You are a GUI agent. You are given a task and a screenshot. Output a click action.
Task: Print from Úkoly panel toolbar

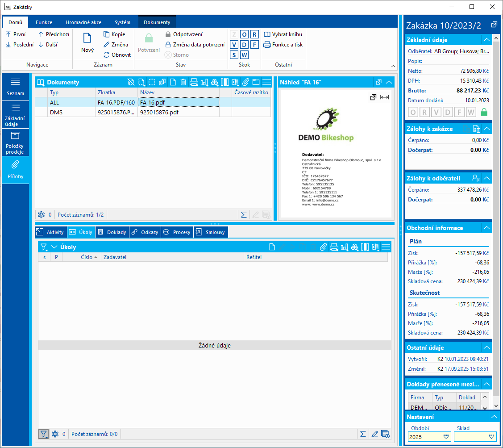tap(334, 247)
